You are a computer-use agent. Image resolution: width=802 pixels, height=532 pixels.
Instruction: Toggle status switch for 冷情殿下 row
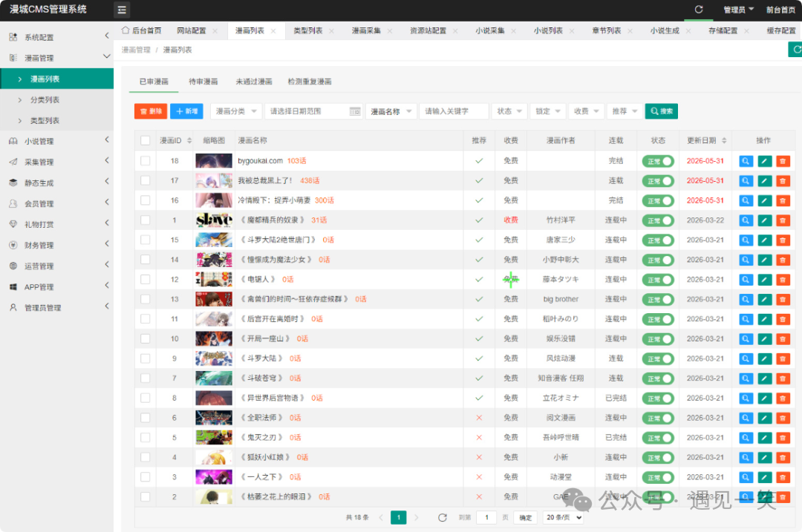(658, 201)
